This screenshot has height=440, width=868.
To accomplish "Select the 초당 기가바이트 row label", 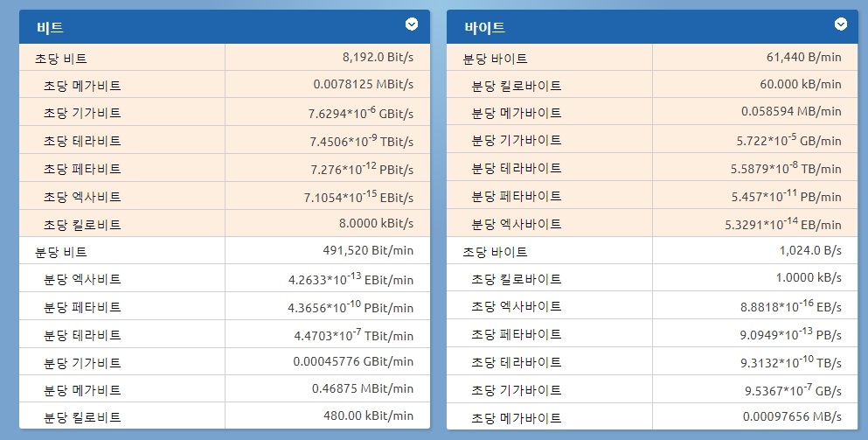I will 517,391.
